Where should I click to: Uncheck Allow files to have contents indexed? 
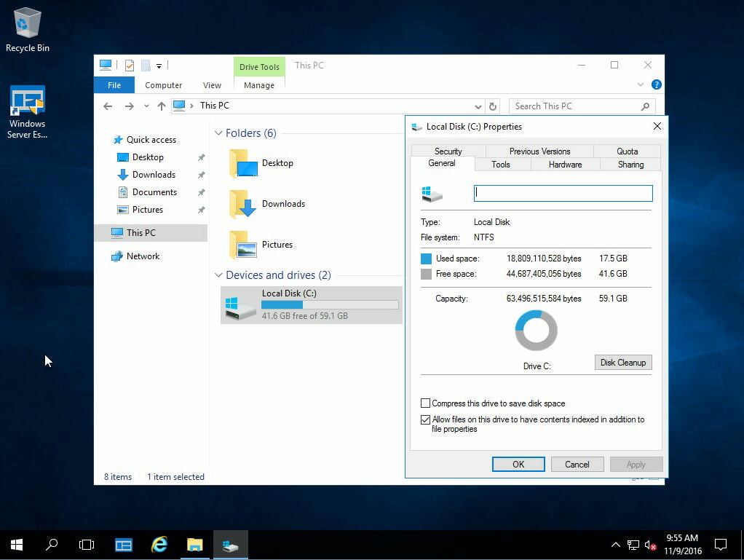[425, 420]
